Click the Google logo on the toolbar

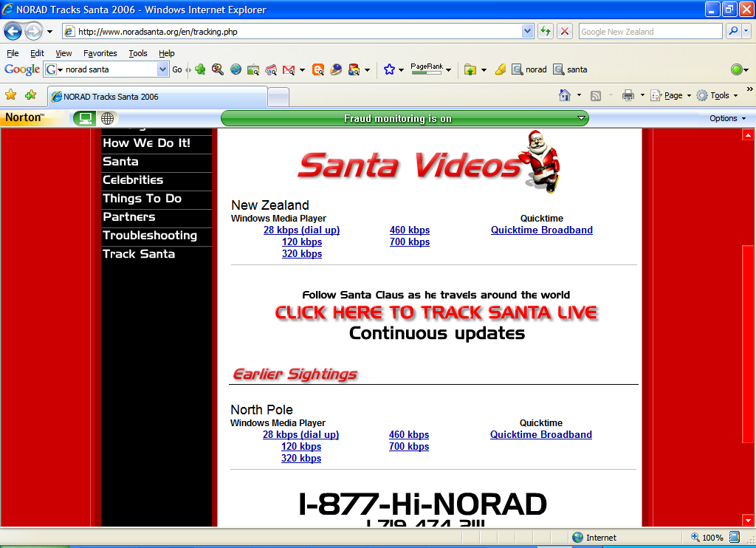tap(22, 69)
